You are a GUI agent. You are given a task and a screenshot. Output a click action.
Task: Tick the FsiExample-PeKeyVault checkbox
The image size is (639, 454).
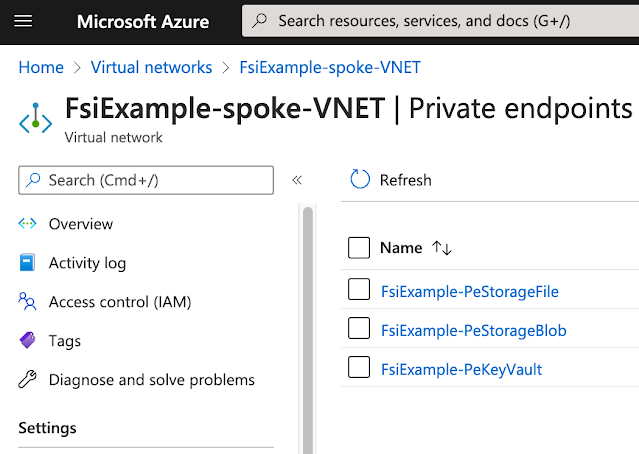(359, 369)
